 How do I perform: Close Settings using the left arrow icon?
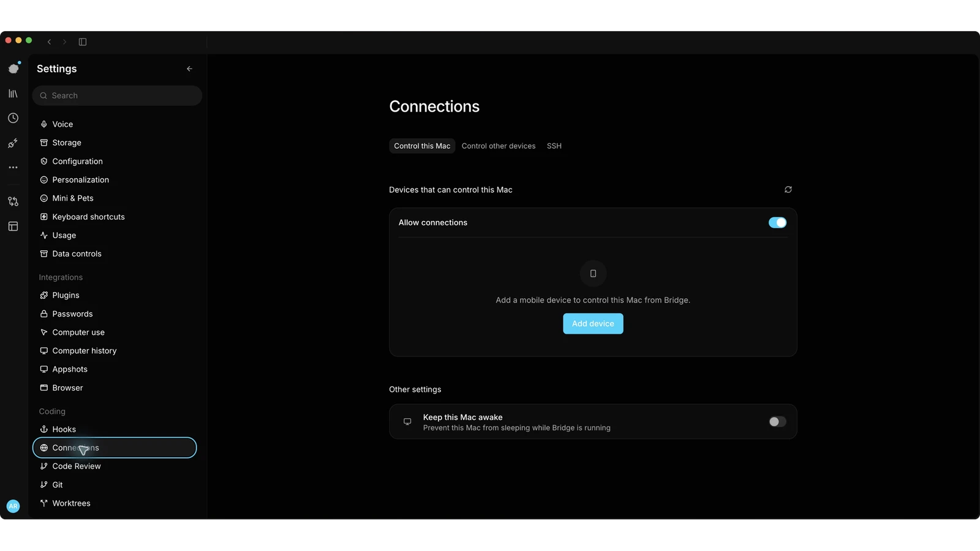click(x=189, y=69)
